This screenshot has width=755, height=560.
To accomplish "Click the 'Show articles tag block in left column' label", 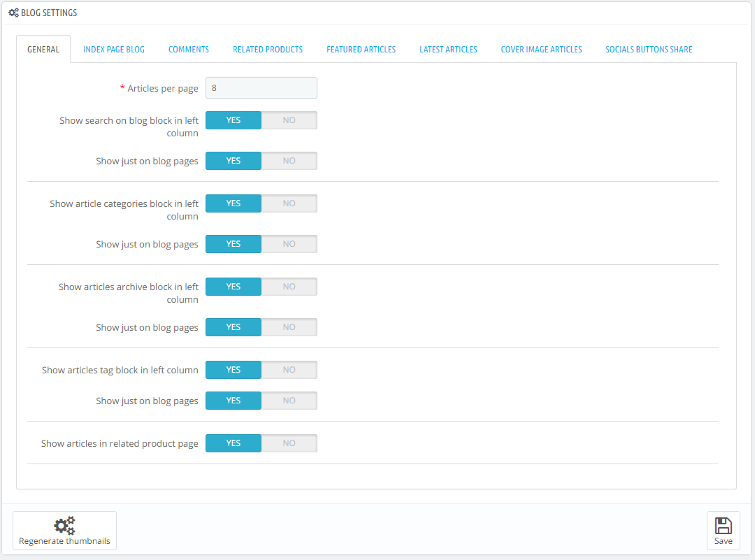I will pos(120,371).
